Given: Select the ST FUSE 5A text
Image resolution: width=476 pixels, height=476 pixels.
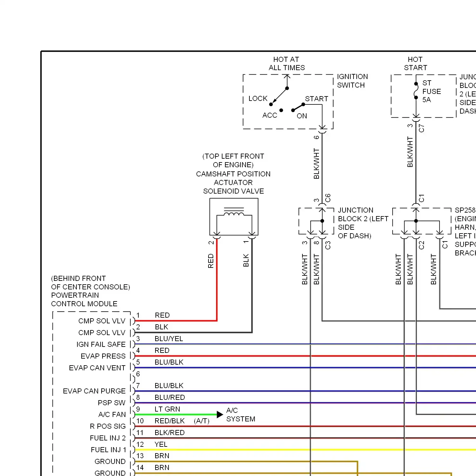Looking at the screenshot, I should click(x=432, y=91).
